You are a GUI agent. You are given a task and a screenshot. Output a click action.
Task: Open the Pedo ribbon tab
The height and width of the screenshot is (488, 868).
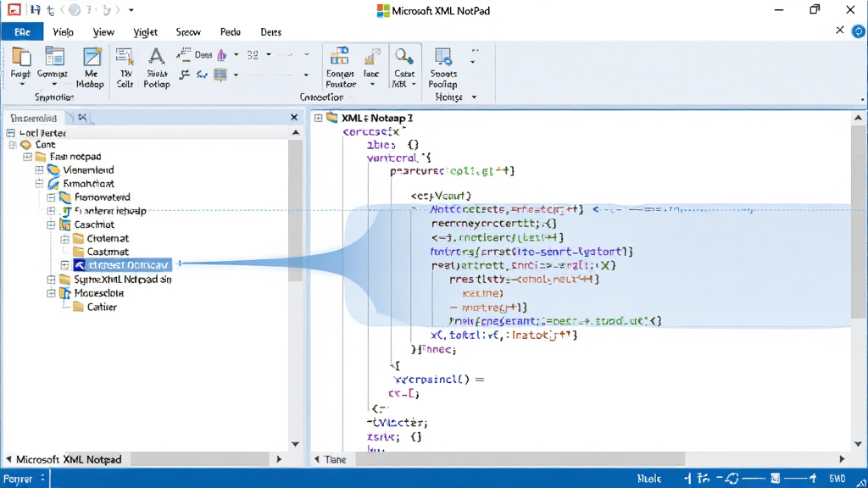click(x=231, y=32)
